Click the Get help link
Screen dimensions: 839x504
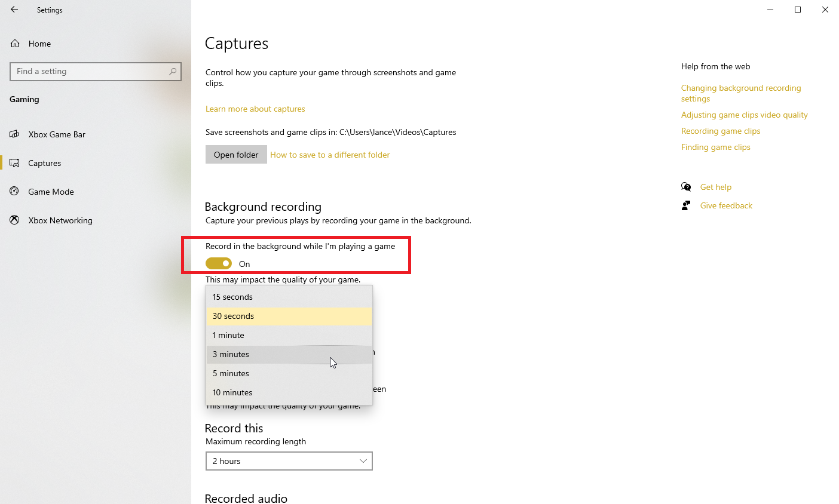(716, 187)
